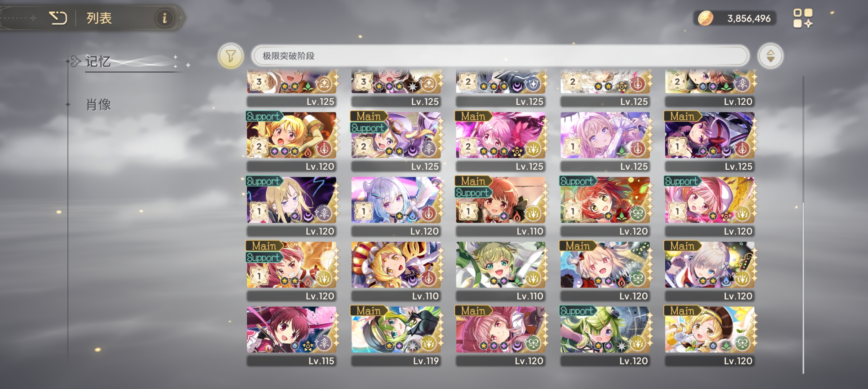Click the 3,856,496 coin balance
868x389 pixels.
pos(749,18)
